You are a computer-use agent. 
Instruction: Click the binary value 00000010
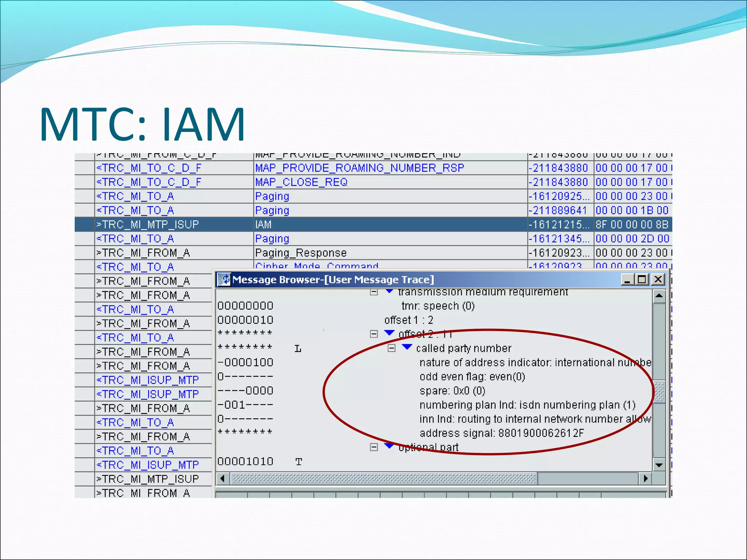245,320
